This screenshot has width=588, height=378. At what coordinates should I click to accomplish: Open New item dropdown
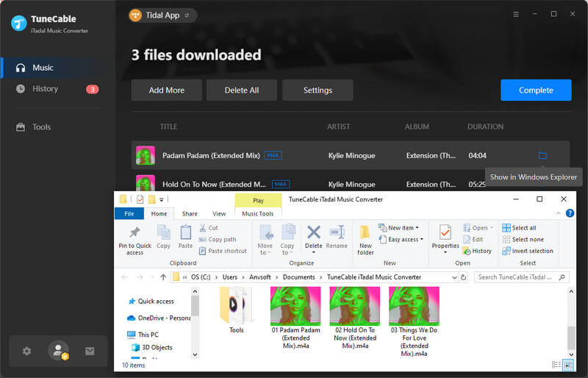398,228
